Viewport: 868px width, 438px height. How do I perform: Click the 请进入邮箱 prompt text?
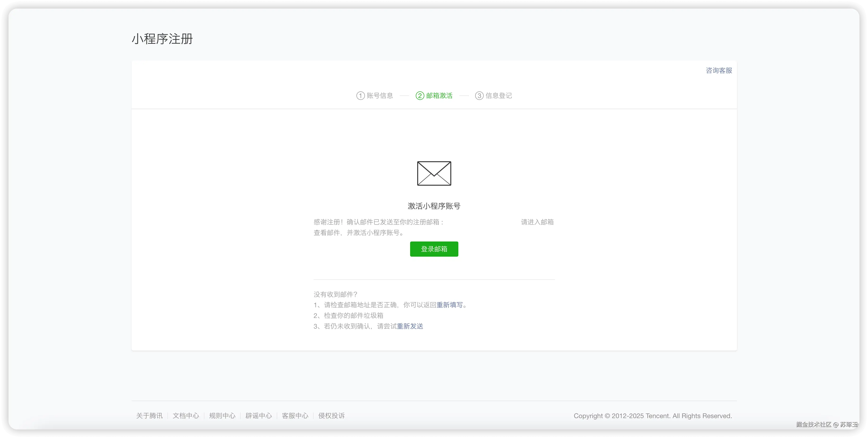[x=537, y=222]
